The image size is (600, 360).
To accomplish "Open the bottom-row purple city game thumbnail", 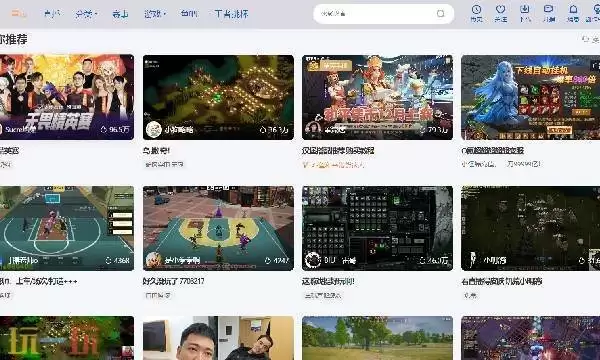I will click(530, 338).
